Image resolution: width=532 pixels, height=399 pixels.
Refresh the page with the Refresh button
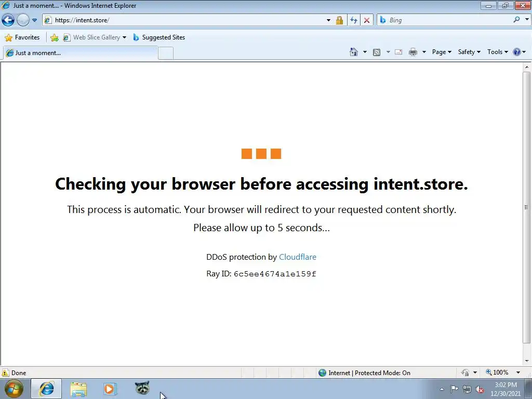353,20
